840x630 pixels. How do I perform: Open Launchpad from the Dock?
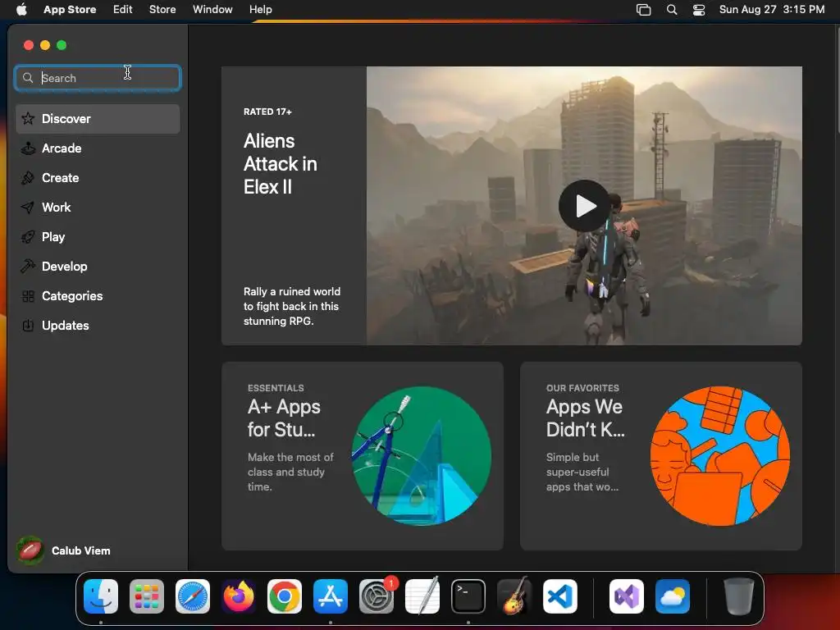pos(147,596)
